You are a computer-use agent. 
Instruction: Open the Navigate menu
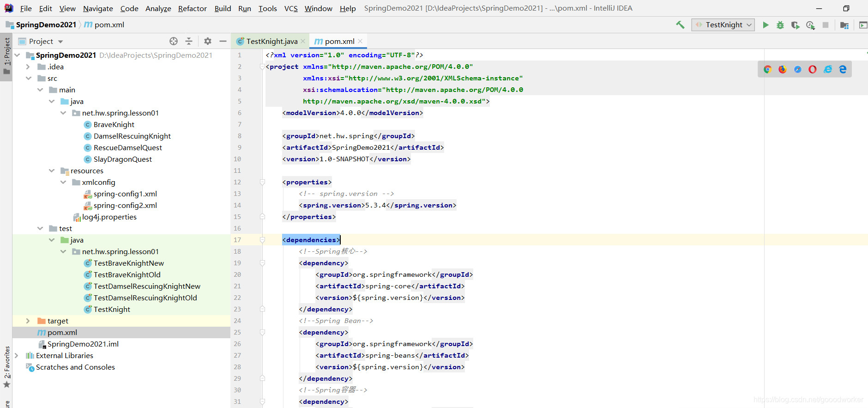[98, 8]
